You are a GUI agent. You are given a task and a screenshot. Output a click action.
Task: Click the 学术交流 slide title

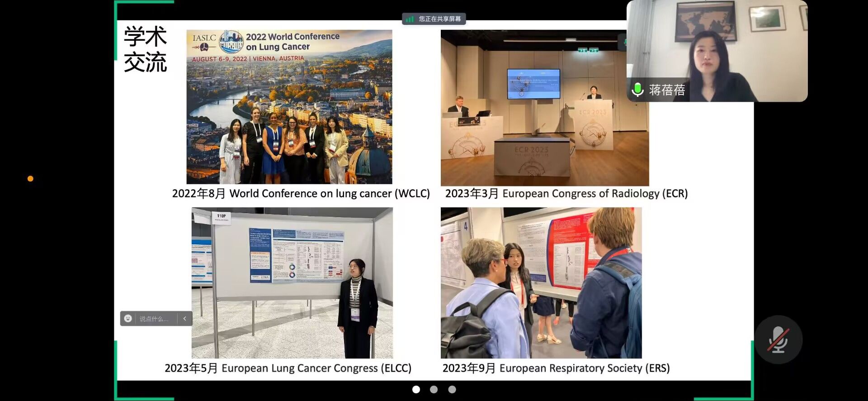point(145,49)
